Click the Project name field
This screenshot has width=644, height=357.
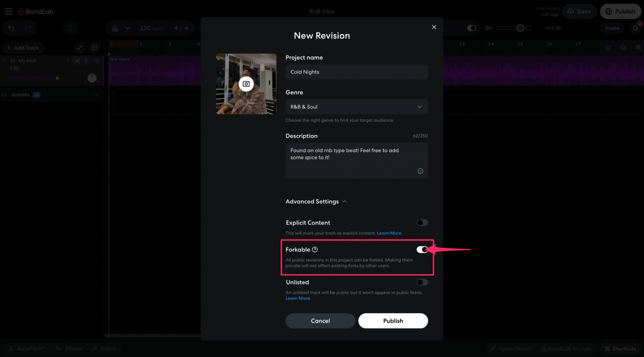(356, 72)
